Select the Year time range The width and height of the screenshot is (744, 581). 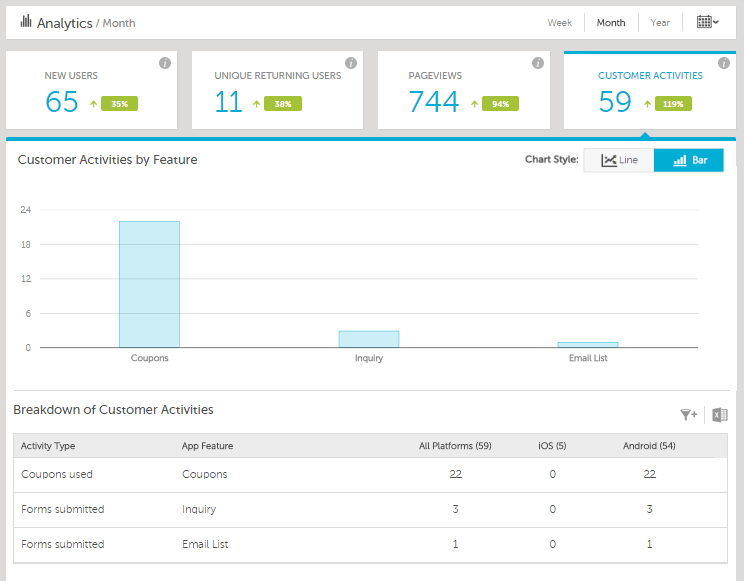click(x=660, y=23)
